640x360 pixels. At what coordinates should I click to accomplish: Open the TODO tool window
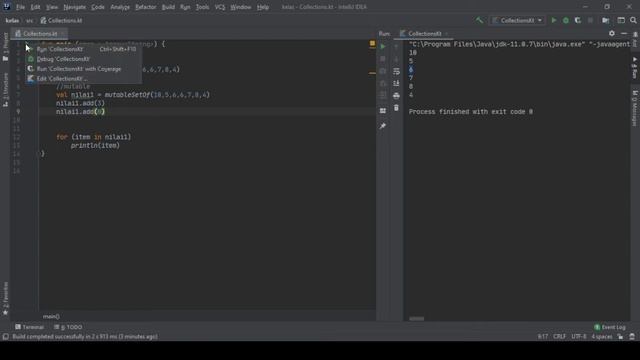[68, 327]
